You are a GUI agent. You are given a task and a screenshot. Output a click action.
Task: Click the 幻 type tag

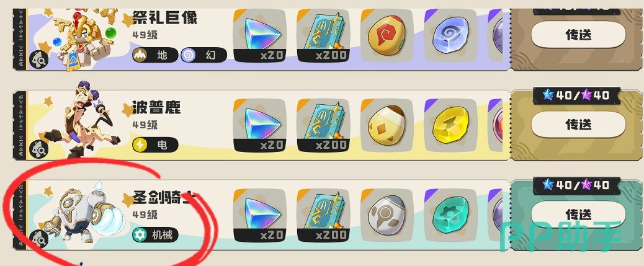pos(203,55)
